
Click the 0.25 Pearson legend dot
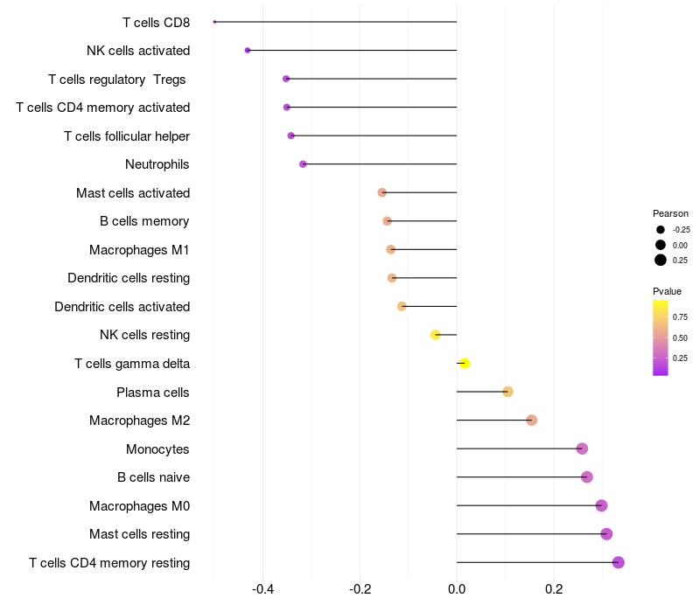[x=660, y=260]
